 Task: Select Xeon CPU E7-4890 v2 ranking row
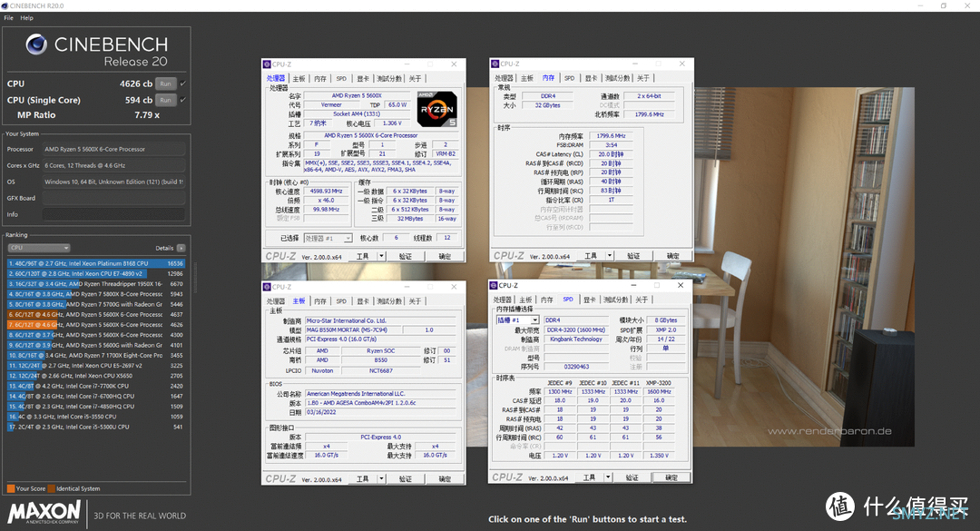pyautogui.click(x=95, y=273)
